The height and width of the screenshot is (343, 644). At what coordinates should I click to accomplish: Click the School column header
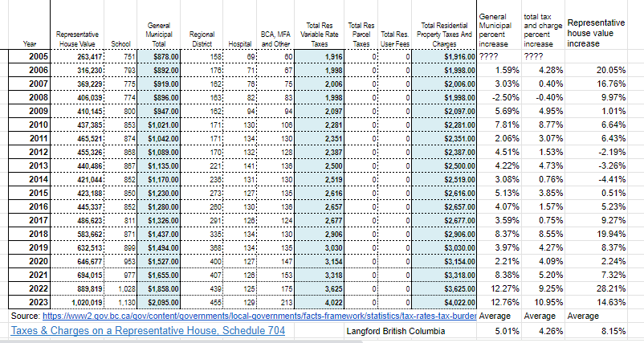(120, 43)
